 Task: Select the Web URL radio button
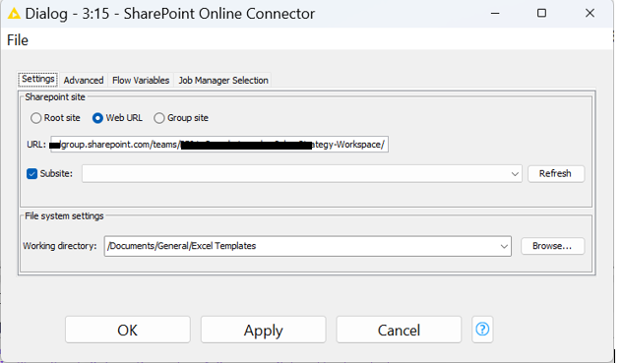(x=97, y=118)
